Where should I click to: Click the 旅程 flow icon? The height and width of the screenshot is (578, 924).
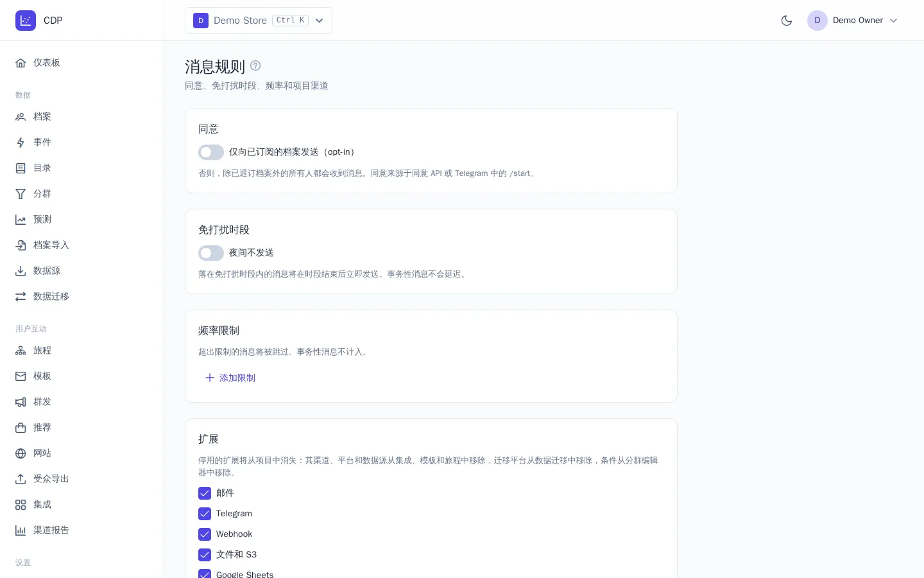pyautogui.click(x=21, y=351)
